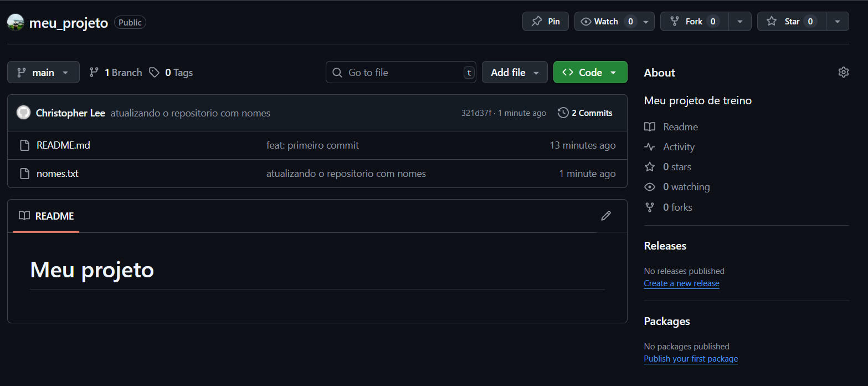Expand the Watch notifications dropdown arrow
The image size is (868, 386).
tap(646, 22)
